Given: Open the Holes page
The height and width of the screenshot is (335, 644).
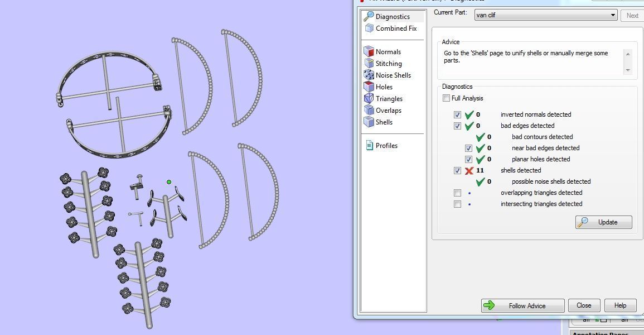Looking at the screenshot, I should [x=384, y=87].
